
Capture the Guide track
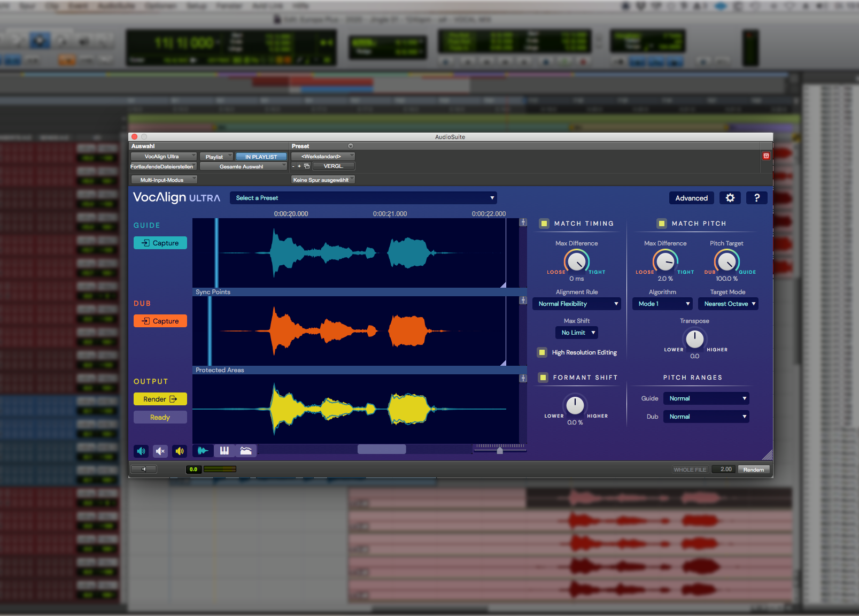[160, 243]
